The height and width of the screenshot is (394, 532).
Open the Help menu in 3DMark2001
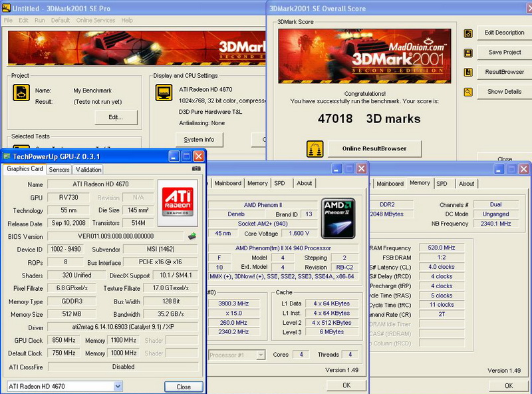coord(127,20)
